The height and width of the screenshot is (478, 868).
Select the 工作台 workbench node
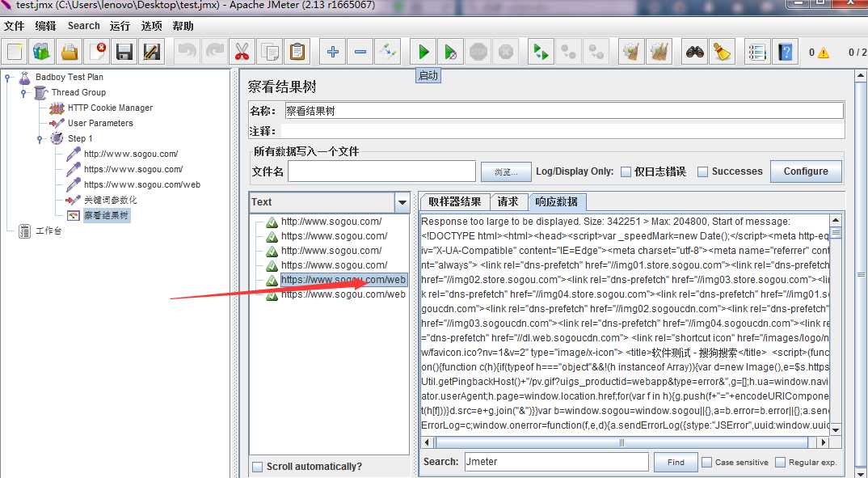48,231
